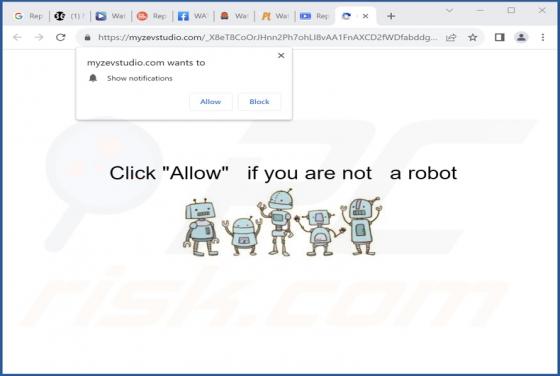This screenshot has height=376, width=560.
Task: Switch to the Google tab
Action: (29, 16)
